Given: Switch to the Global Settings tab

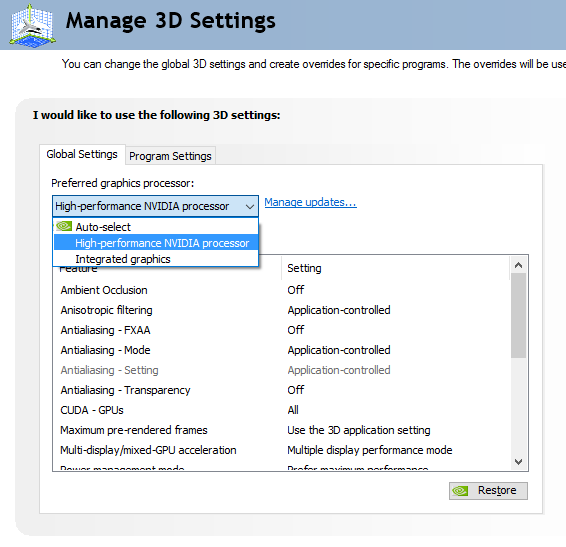Looking at the screenshot, I should [x=82, y=155].
